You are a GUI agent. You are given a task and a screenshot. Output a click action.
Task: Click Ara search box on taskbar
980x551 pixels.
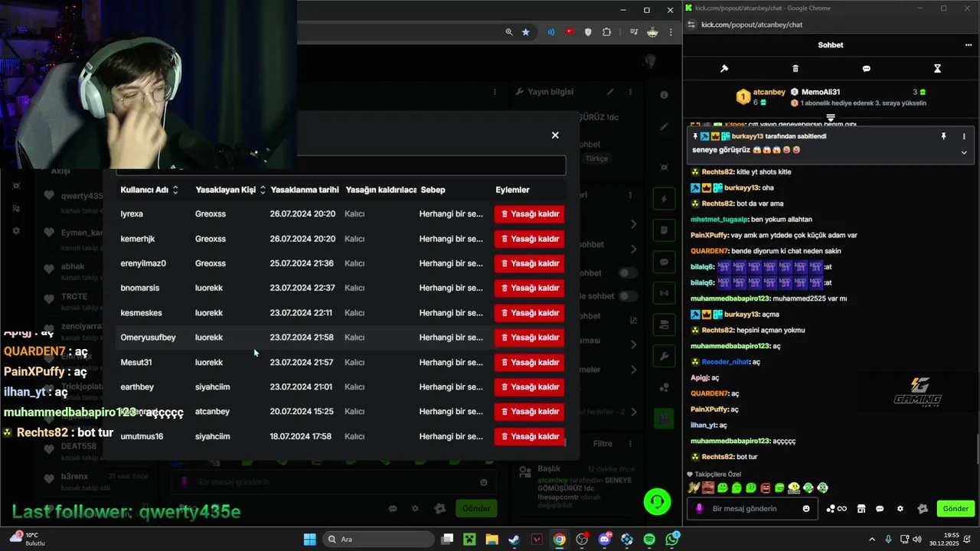(x=378, y=540)
